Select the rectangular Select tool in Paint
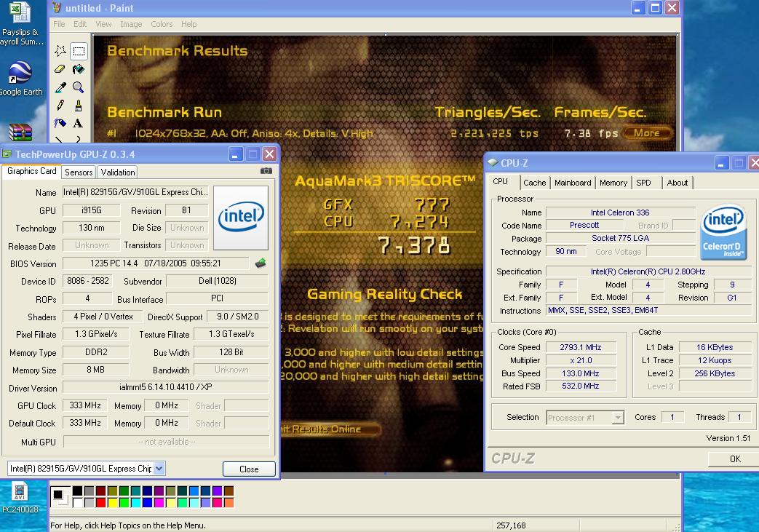The image size is (759, 532). [79, 51]
